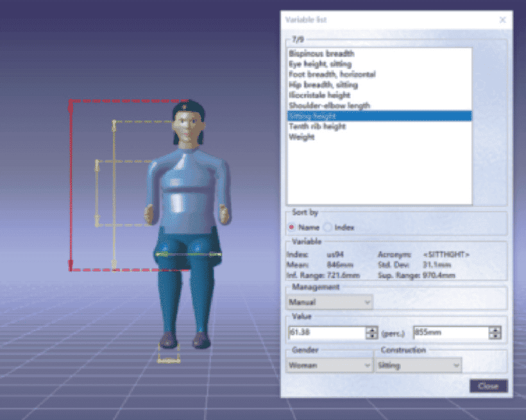Select the Weight variable
This screenshot has width=526, height=420.
point(301,137)
